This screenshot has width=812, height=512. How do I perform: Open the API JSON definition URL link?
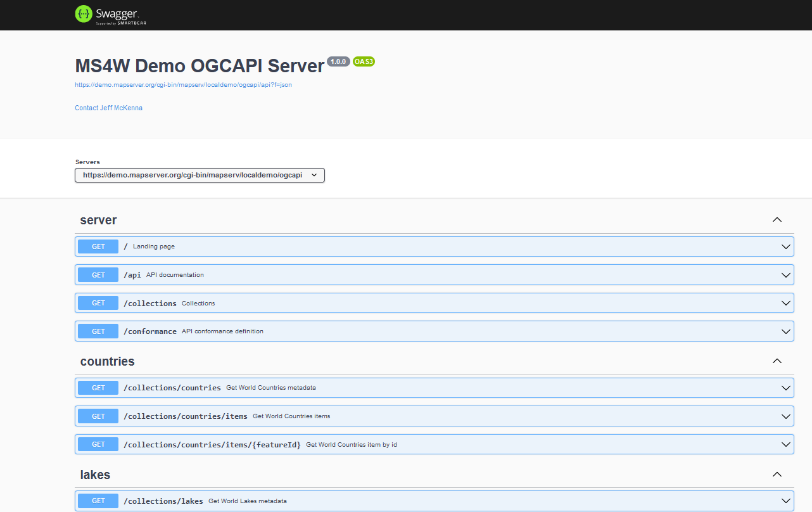pyautogui.click(x=183, y=84)
